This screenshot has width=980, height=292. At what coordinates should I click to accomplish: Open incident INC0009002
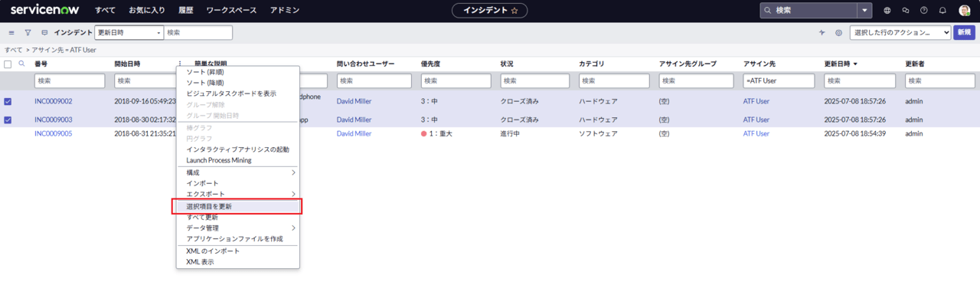click(53, 101)
